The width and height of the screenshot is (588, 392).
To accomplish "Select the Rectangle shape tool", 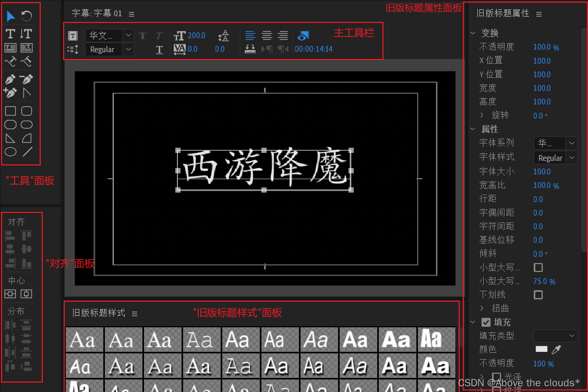I will coord(10,111).
